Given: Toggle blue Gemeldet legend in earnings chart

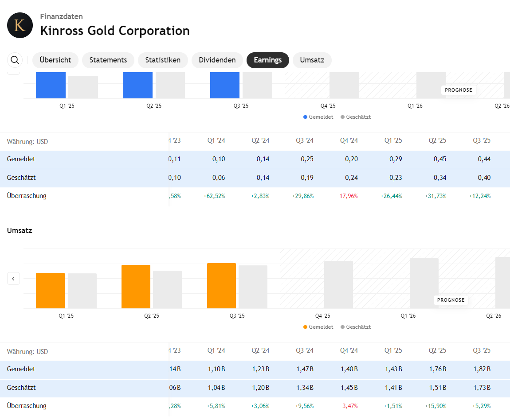Looking at the screenshot, I should (318, 117).
